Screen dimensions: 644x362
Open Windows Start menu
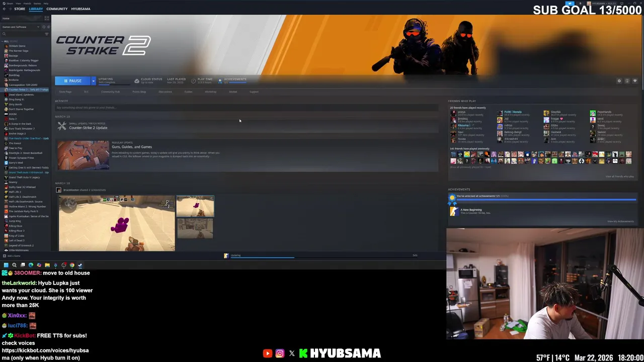[6, 265]
